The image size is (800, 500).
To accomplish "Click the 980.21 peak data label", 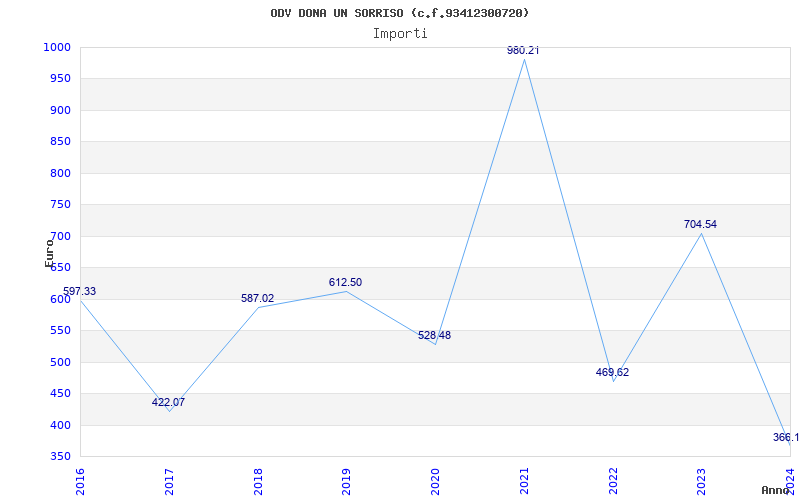I will point(523,51).
